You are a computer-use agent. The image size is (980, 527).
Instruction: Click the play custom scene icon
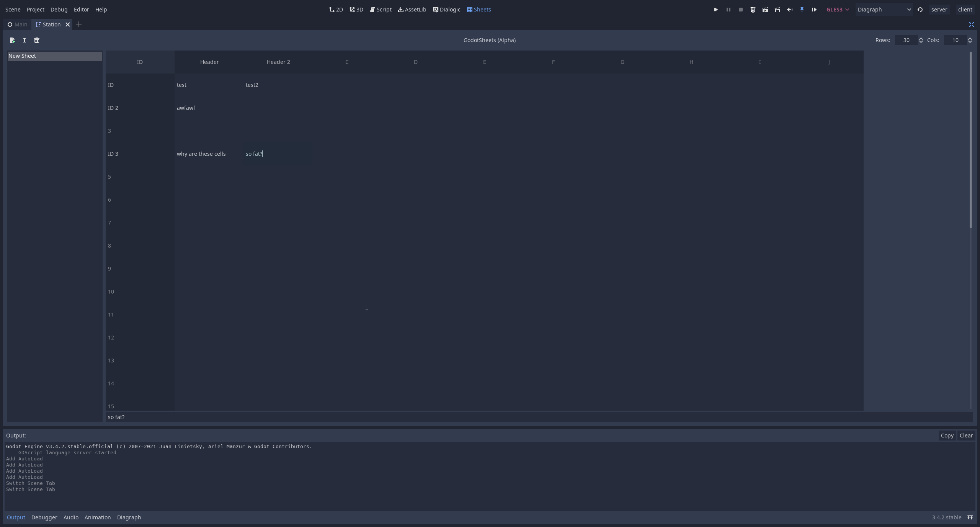(777, 10)
